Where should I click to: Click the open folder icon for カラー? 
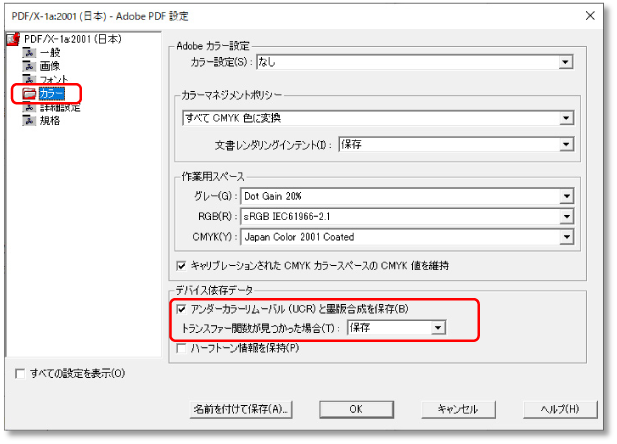(29, 94)
